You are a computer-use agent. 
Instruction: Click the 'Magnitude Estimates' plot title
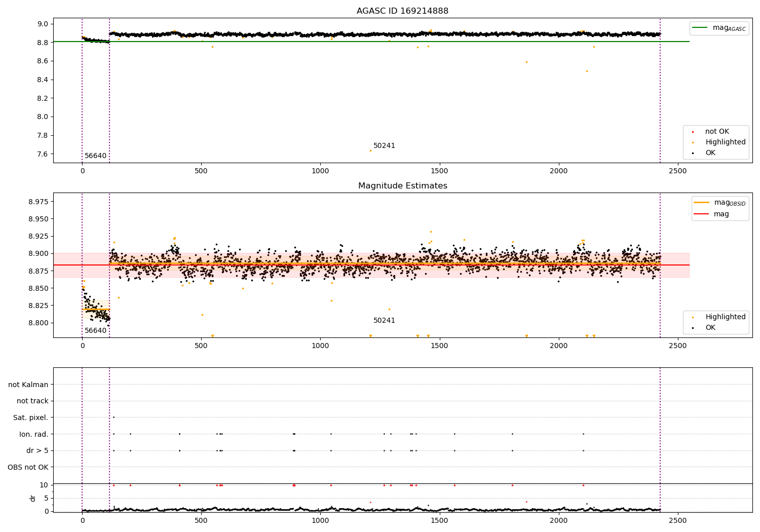402,186
